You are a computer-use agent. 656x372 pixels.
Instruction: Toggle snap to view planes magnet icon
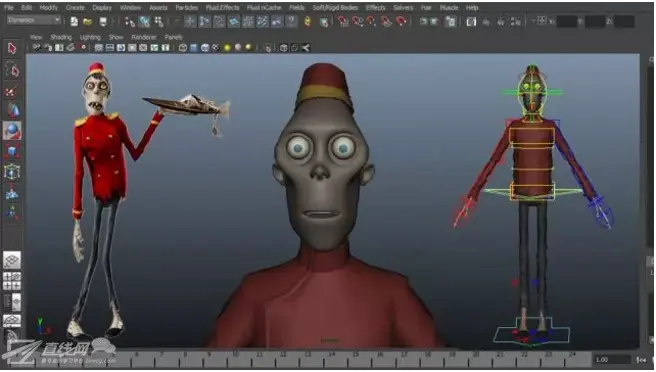(386, 21)
